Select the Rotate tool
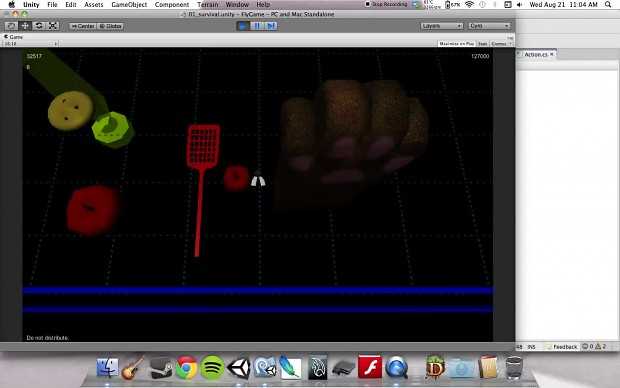The image size is (620, 388). click(x=39, y=26)
